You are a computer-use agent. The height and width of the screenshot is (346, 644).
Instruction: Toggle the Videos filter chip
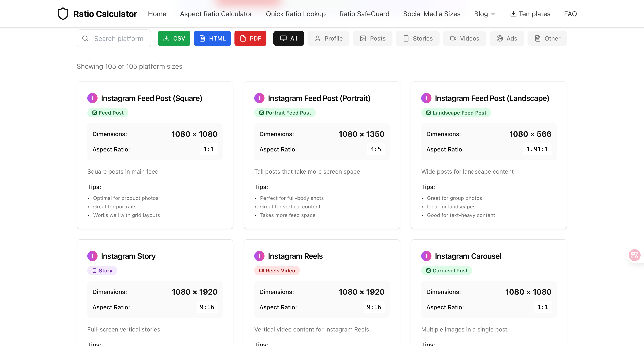[464, 39]
